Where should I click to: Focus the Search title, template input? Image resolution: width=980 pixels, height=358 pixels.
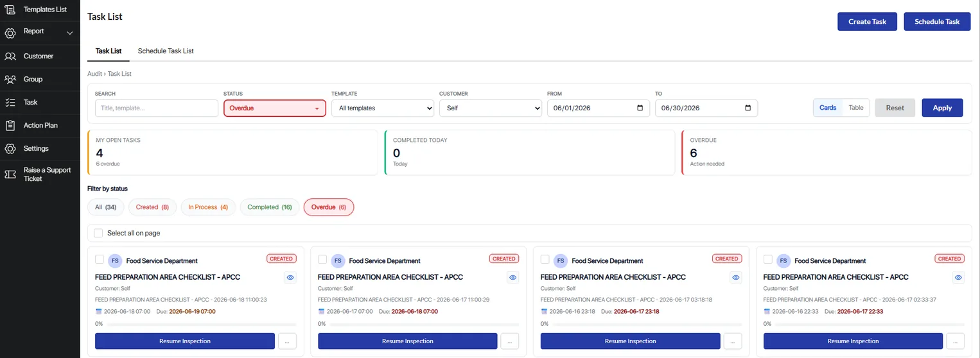[x=157, y=108]
